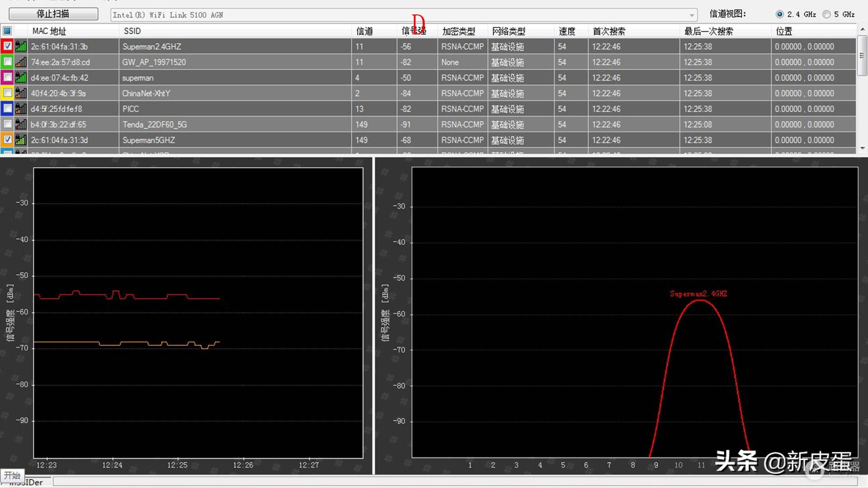Screen dimensions: 868x488
Task: Click signal bars icon for GW_AP_19971520
Action: [x=21, y=62]
